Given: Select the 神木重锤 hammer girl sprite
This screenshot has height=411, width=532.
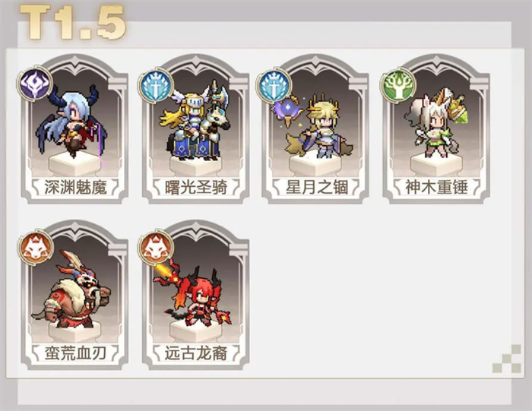Looking at the screenshot, I should [435, 123].
